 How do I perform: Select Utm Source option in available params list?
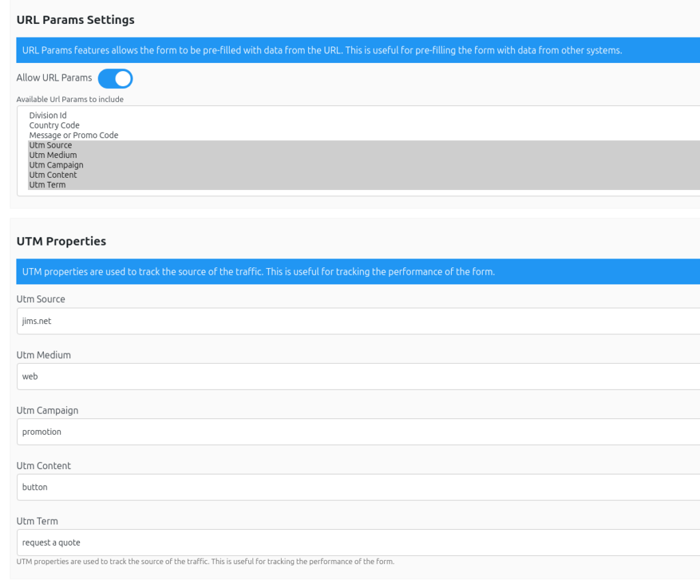[51, 145]
